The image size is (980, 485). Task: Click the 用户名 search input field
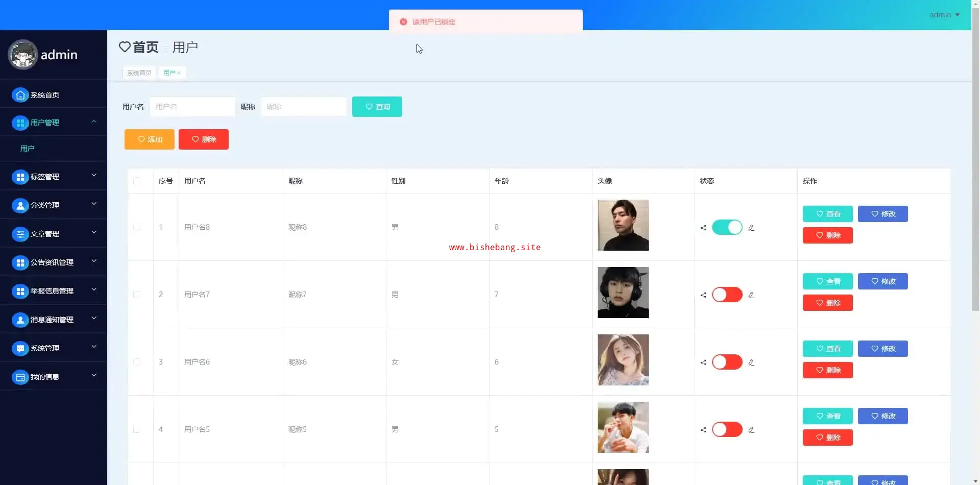[192, 107]
